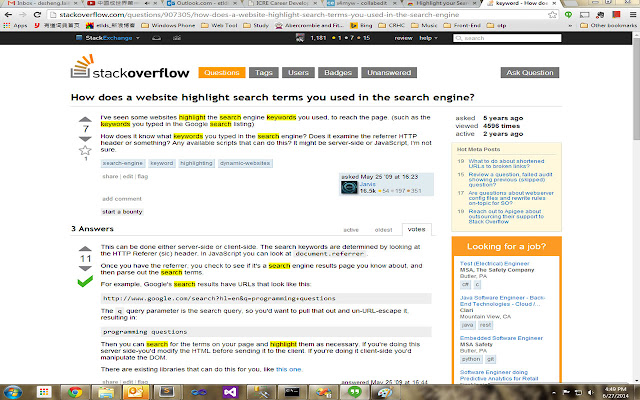Image resolution: width=640 pixels, height=400 pixels.
Task: Downvote the answer with score 11
Action: 85,269
